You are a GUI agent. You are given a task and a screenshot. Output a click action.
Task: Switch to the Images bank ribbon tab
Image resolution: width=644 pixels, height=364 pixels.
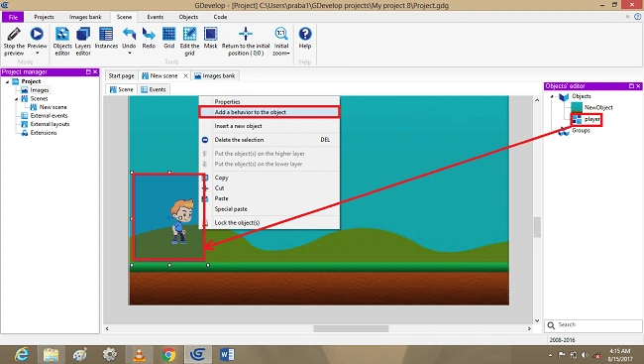[x=85, y=17]
